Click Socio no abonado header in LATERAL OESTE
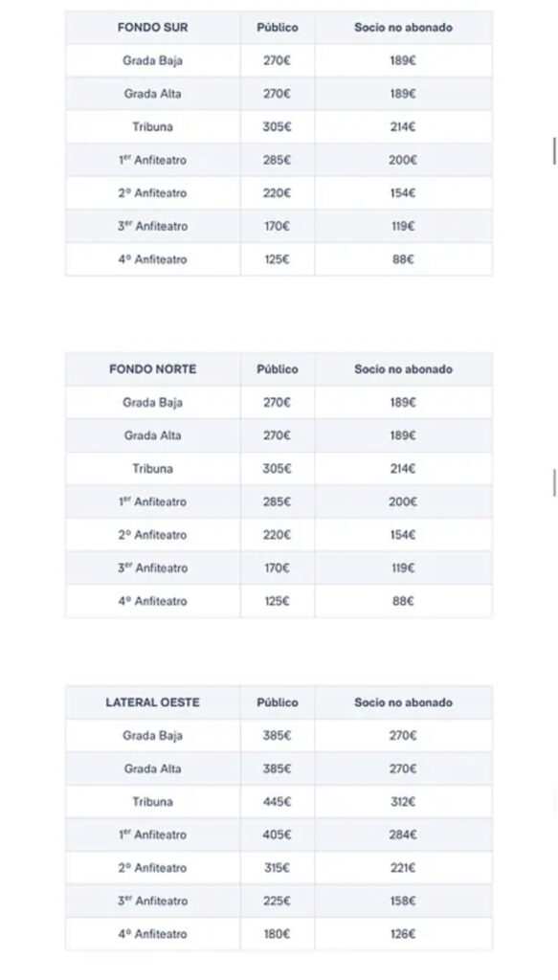The image size is (558, 980). click(x=403, y=702)
